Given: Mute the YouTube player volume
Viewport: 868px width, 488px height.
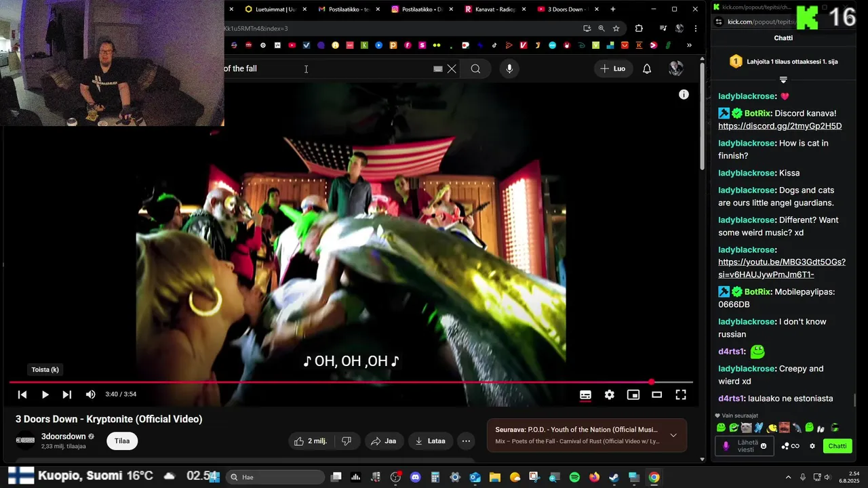Looking at the screenshot, I should [x=91, y=394].
